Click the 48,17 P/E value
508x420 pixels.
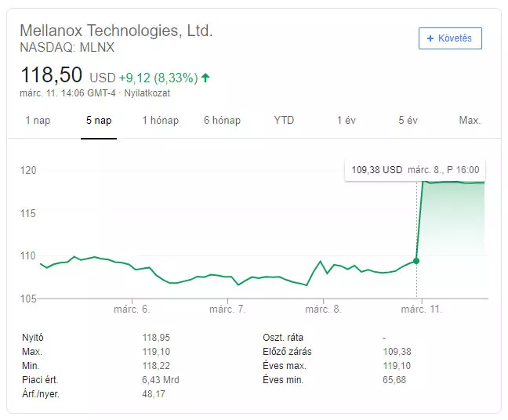[x=154, y=394]
